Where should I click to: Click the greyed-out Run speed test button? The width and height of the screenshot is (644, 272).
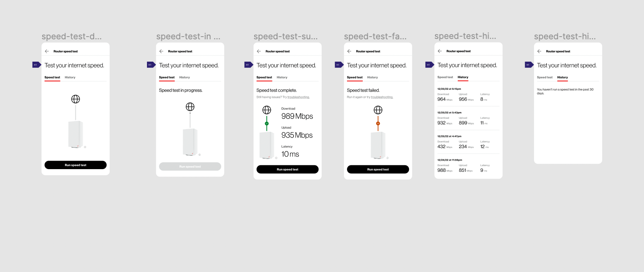click(x=190, y=166)
